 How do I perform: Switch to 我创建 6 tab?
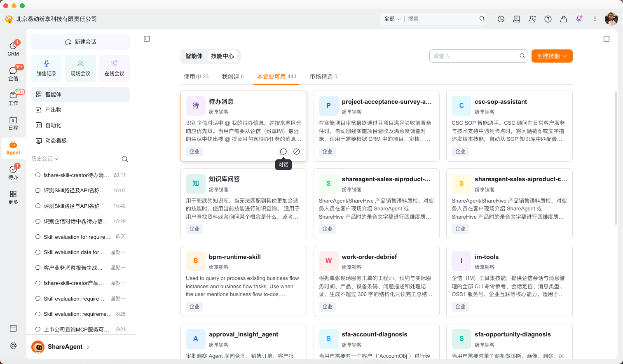pyautogui.click(x=233, y=77)
